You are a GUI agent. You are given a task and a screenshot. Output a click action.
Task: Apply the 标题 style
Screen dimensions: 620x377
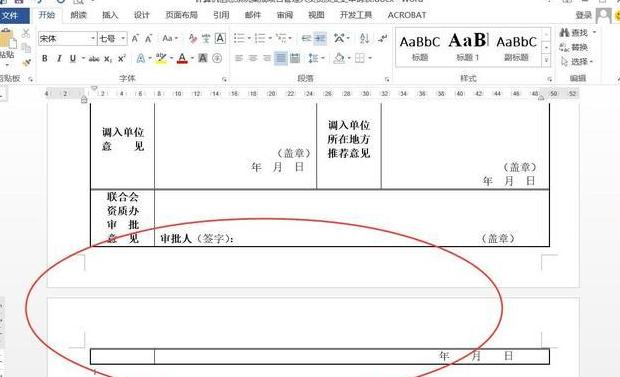coord(420,48)
